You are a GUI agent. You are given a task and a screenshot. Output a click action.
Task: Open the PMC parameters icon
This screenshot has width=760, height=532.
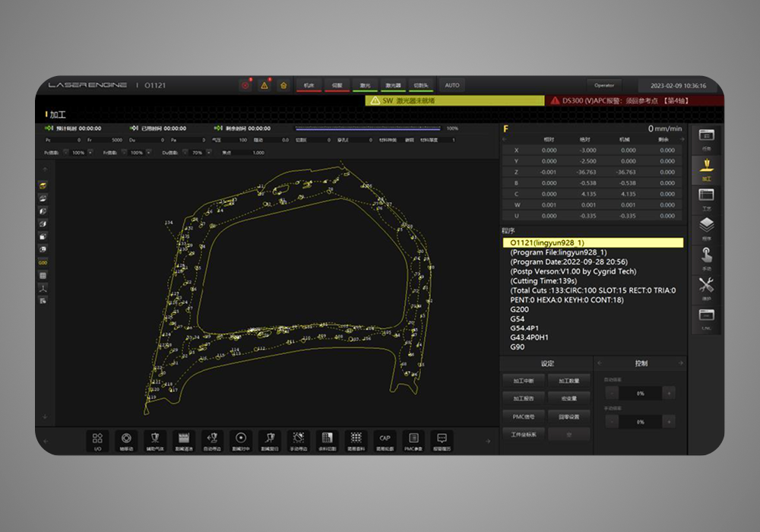pyautogui.click(x=413, y=441)
